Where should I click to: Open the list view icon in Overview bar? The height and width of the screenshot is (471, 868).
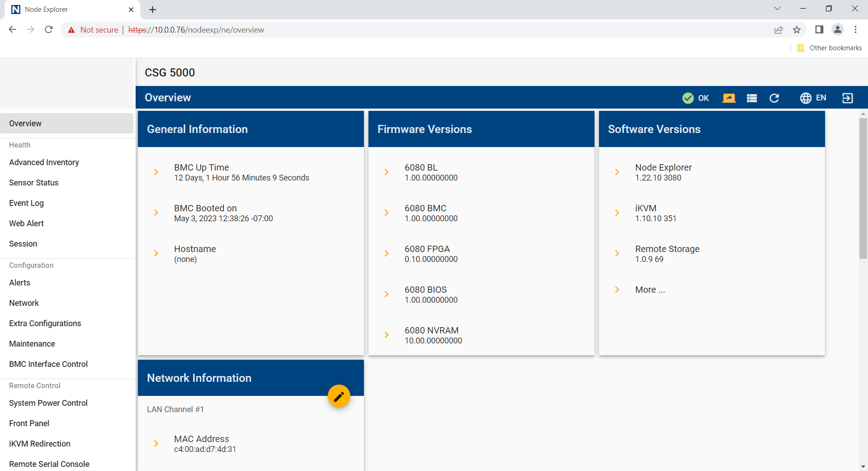[752, 98]
